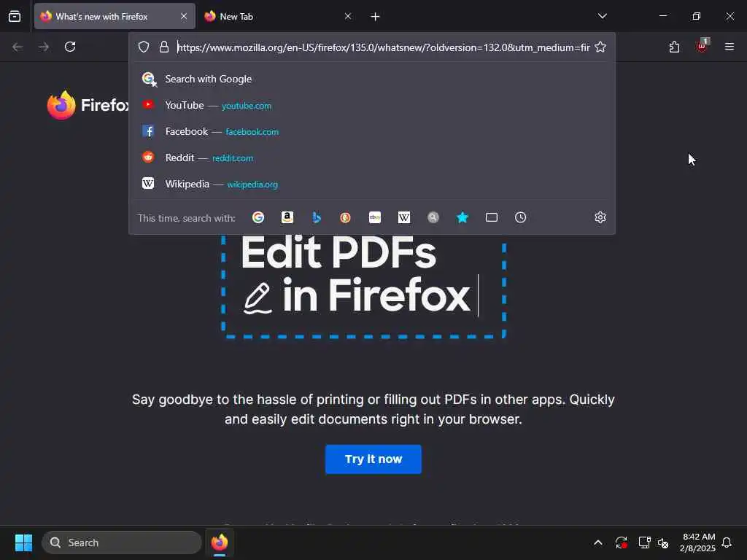747x560 pixels.
Task: Show hidden system tray icons
Action: coord(598,542)
